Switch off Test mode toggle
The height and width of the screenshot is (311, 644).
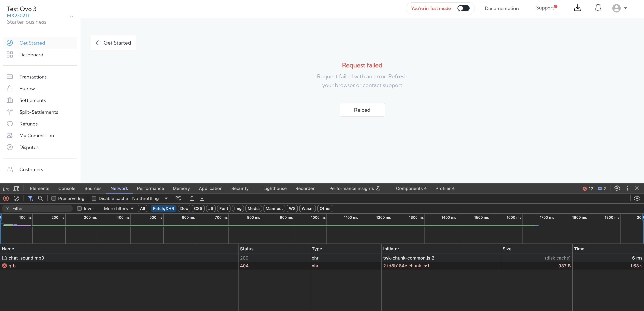pos(463,8)
